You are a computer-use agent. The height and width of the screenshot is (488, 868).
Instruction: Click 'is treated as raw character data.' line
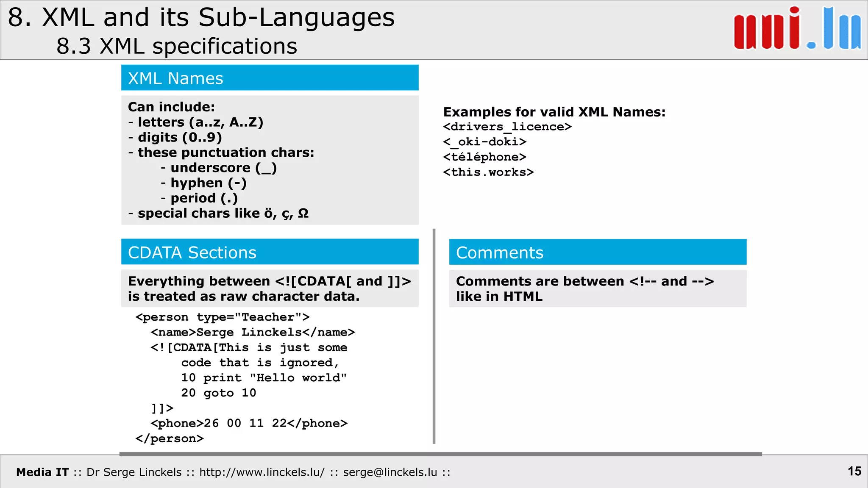pyautogui.click(x=244, y=297)
